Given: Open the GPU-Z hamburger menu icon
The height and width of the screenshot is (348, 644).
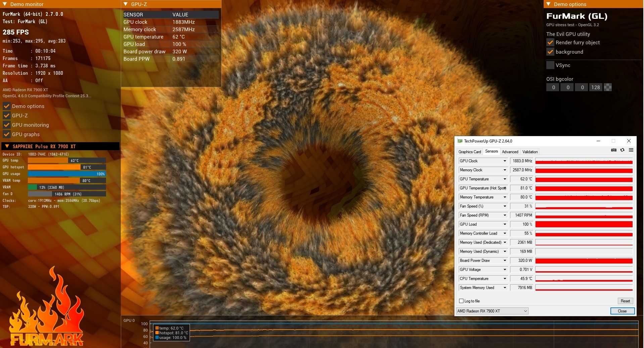Looking at the screenshot, I should 631,150.
